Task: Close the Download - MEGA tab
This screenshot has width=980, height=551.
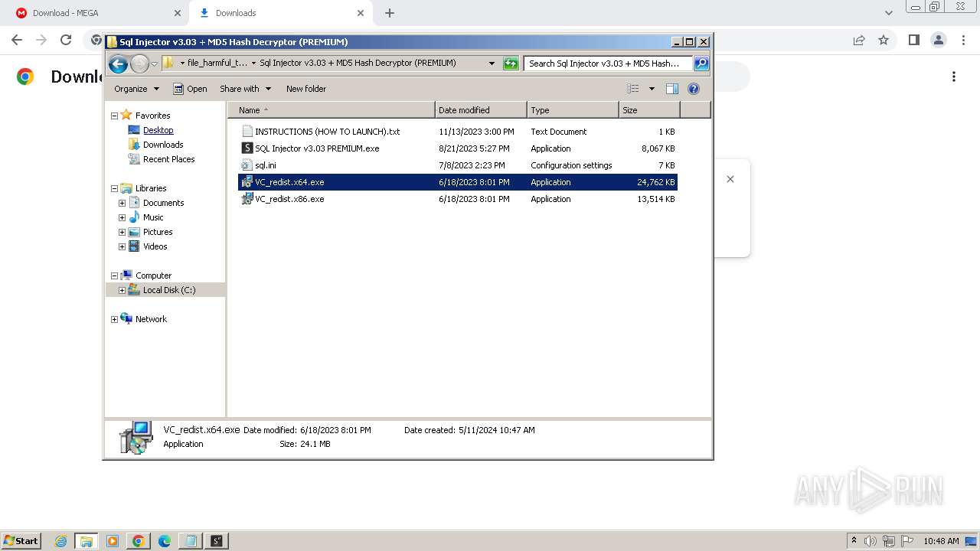Action: 178,13
